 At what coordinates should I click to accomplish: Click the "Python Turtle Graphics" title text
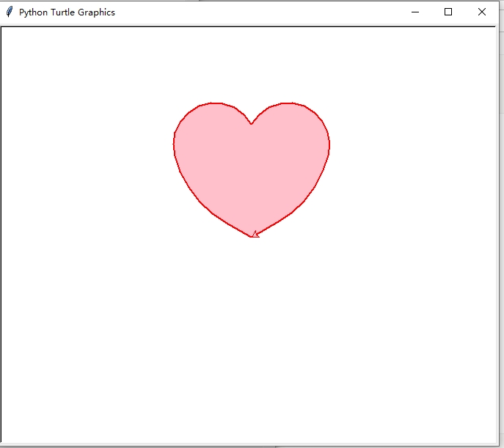[67, 12]
